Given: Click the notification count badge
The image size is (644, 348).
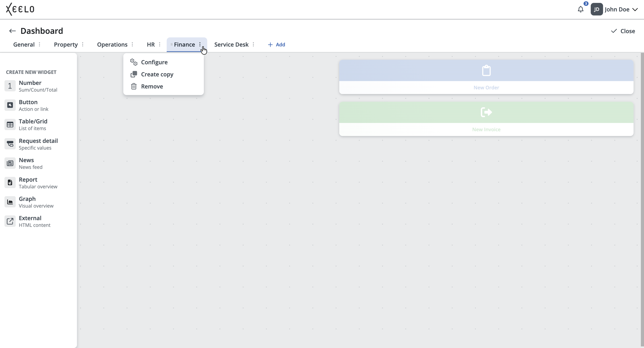Looking at the screenshot, I should (x=586, y=4).
